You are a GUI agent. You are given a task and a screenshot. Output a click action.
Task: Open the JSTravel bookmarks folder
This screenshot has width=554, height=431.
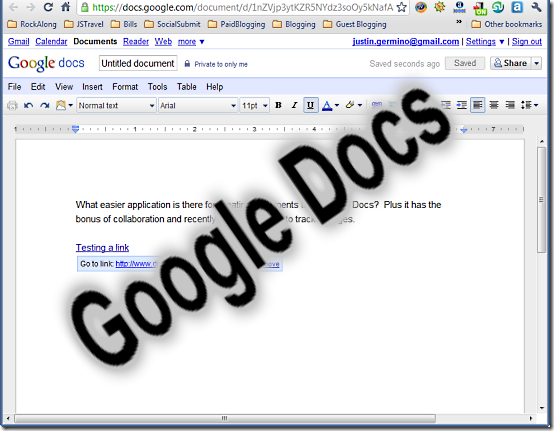click(84, 24)
